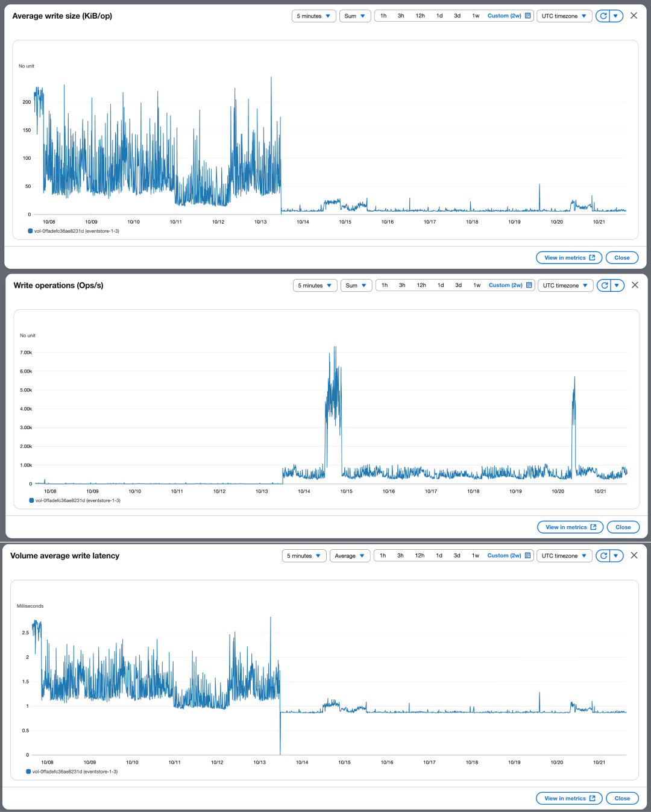Open Sum statistic dropdown in Write operations panel
This screenshot has width=651, height=812.
356,286
